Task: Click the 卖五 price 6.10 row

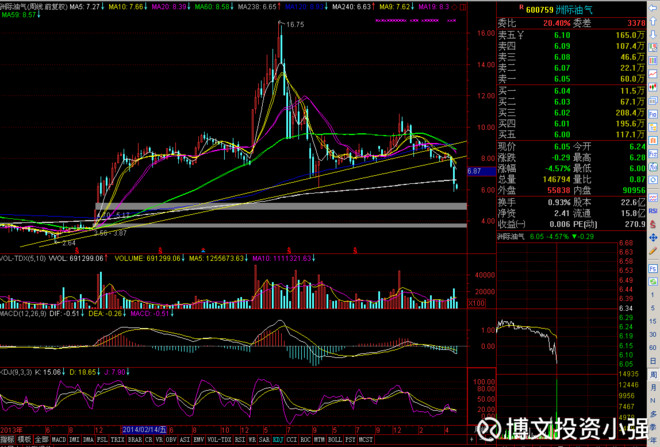Action: tap(571, 35)
